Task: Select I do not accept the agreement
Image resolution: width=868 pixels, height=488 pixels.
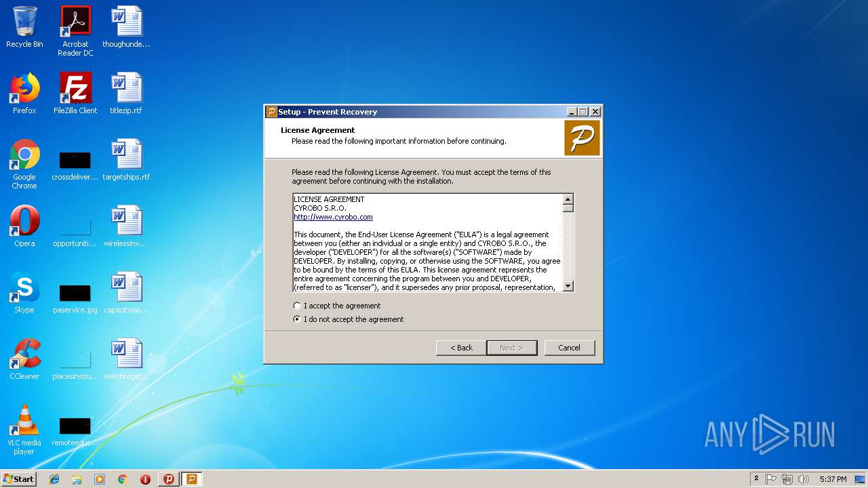Action: 349,319
